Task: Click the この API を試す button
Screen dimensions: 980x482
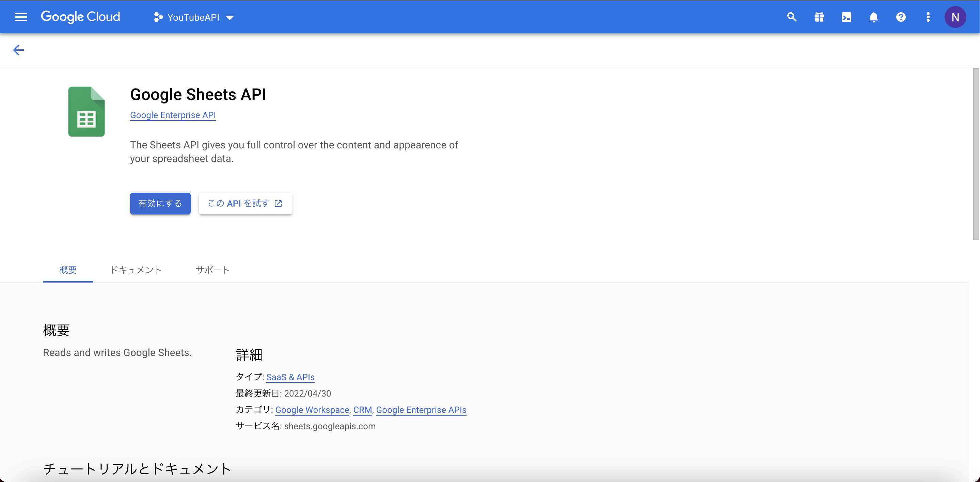Action: coord(246,204)
